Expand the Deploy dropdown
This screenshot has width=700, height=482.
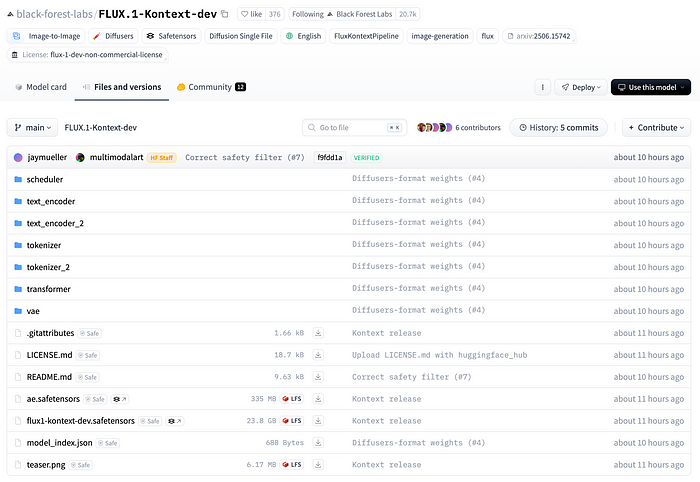pos(582,87)
